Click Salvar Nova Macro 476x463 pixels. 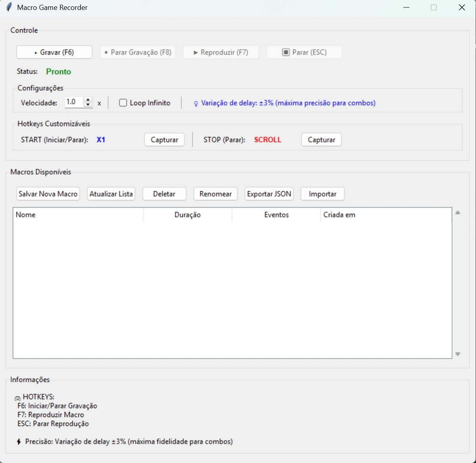48,194
